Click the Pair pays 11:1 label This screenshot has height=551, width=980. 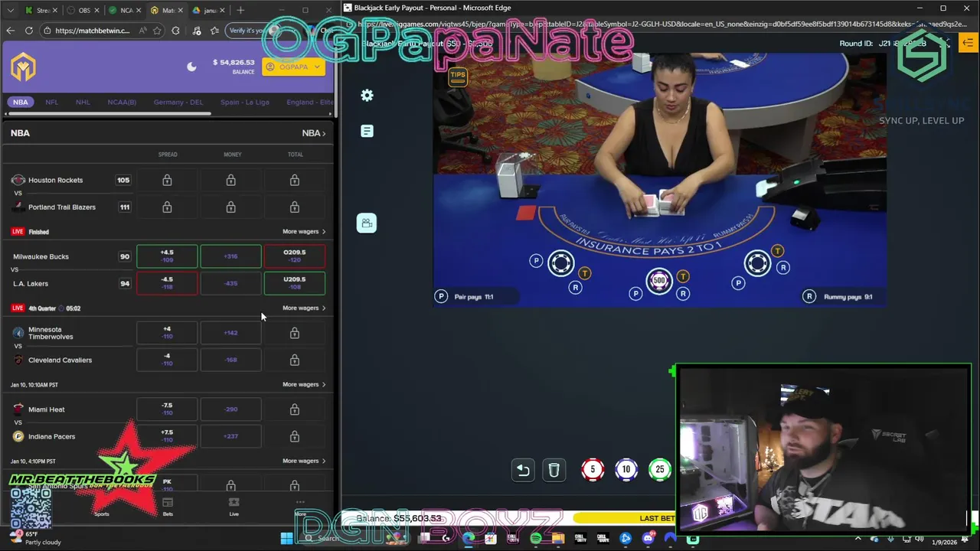[x=473, y=297]
